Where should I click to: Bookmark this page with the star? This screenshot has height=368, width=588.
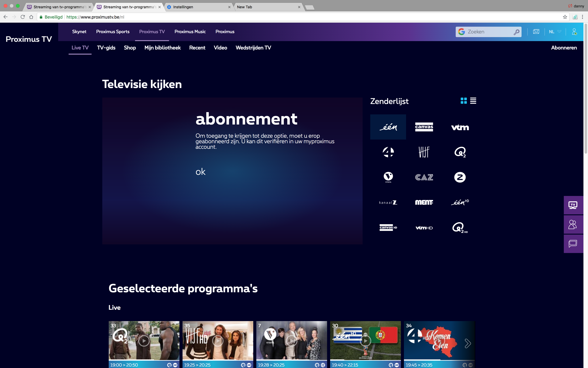pos(565,17)
